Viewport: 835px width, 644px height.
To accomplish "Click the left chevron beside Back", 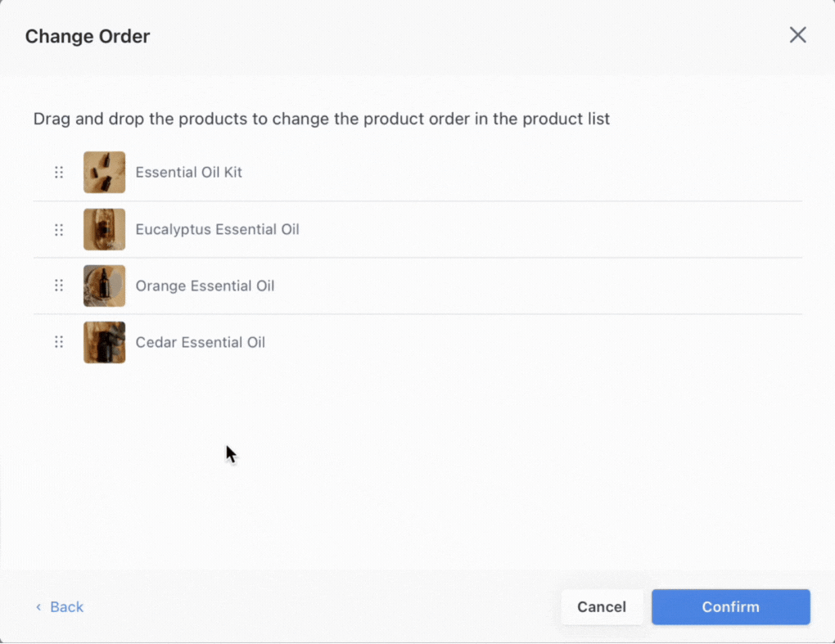I will (x=38, y=607).
